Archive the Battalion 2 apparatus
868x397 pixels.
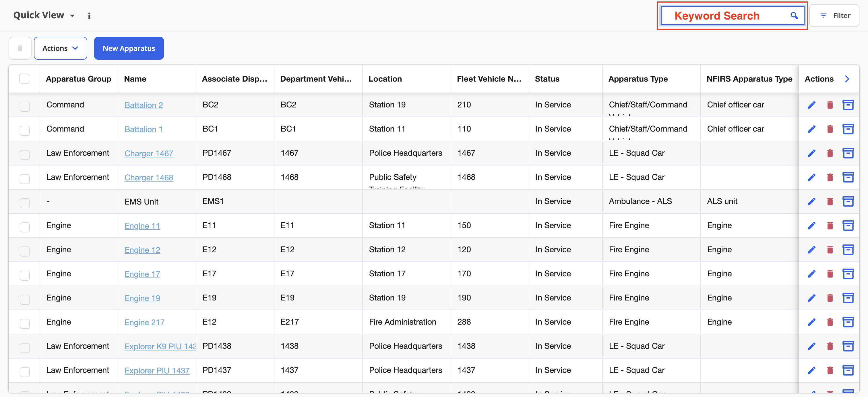click(x=848, y=105)
